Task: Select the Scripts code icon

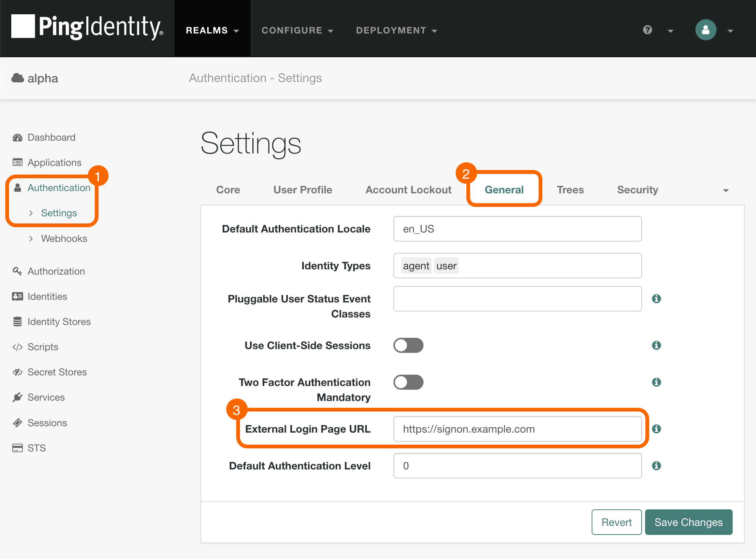Action: [17, 347]
